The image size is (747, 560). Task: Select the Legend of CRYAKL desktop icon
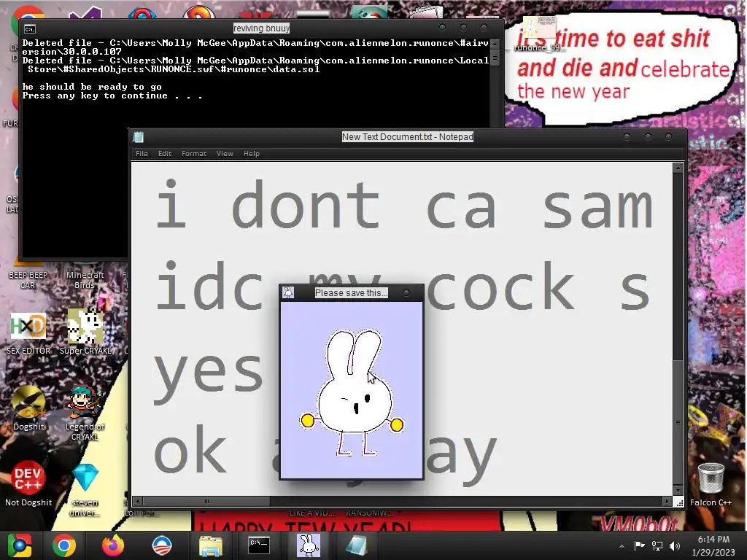pos(85,413)
